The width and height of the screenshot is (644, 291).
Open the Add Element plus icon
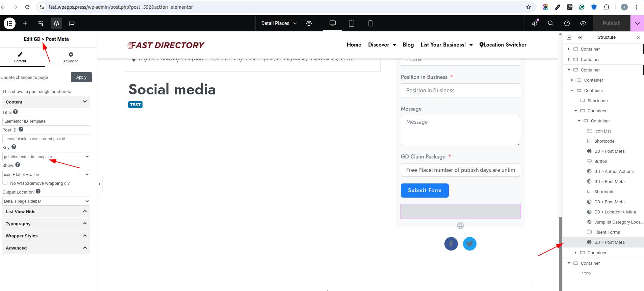tap(25, 23)
